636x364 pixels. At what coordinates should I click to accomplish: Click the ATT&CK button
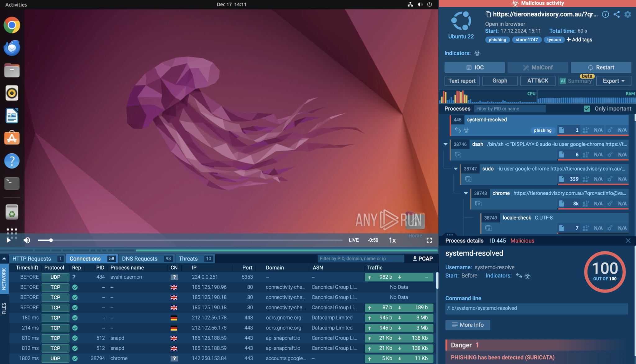point(538,81)
